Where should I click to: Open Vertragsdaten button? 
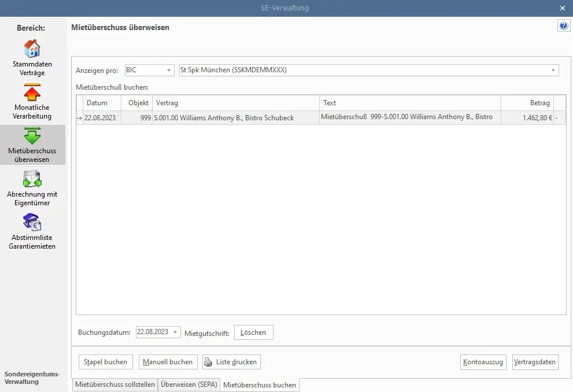535,362
